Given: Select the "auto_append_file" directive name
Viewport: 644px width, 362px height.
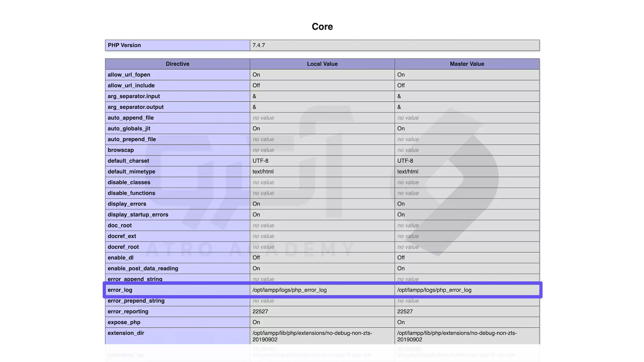Looking at the screenshot, I should pyautogui.click(x=130, y=118).
